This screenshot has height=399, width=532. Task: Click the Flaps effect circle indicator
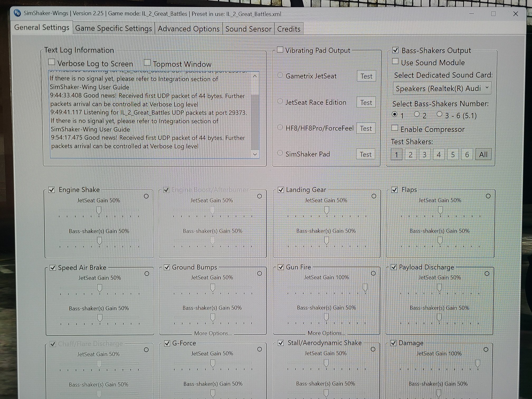(x=488, y=196)
